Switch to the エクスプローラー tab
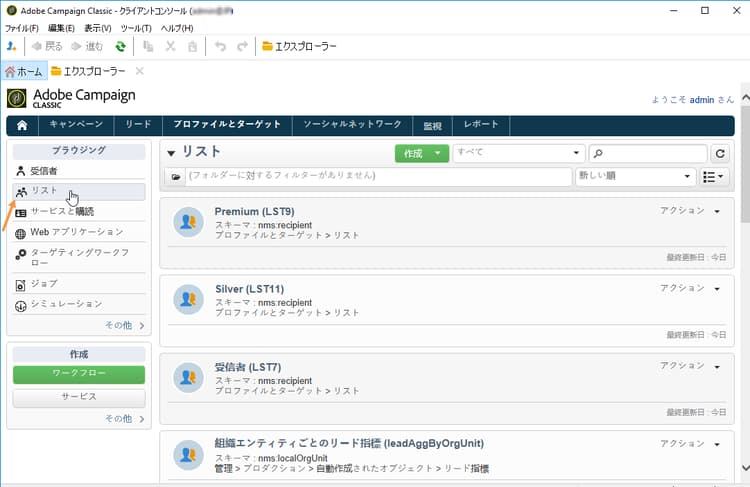This screenshot has height=487, width=750. click(88, 71)
